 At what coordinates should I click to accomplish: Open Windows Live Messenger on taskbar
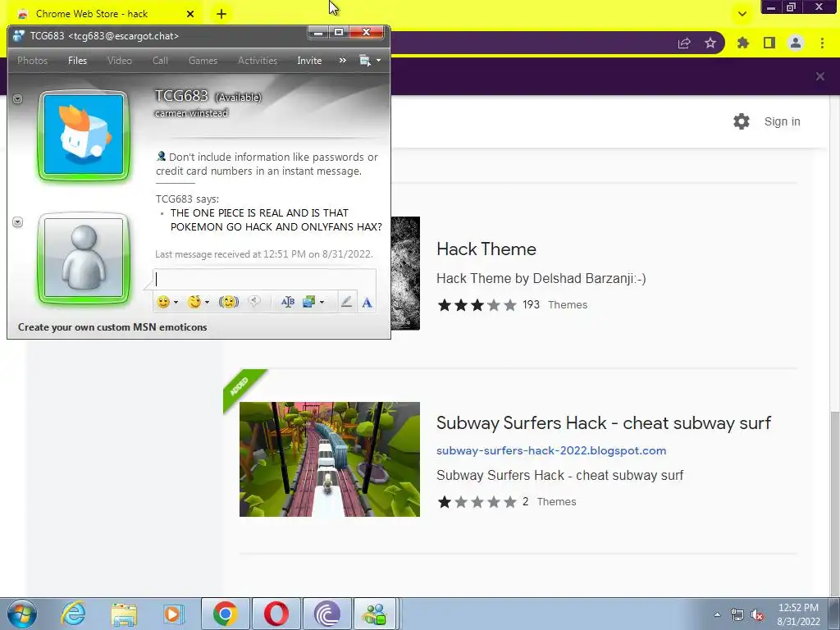click(x=375, y=614)
